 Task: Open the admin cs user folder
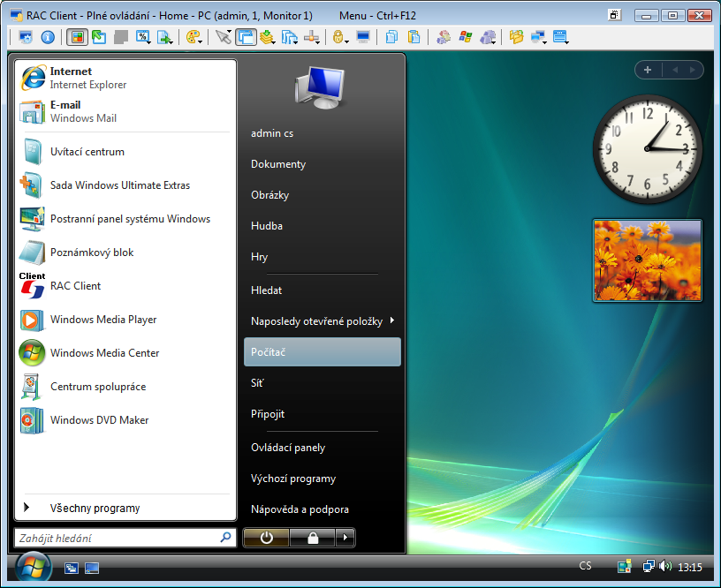click(322, 133)
